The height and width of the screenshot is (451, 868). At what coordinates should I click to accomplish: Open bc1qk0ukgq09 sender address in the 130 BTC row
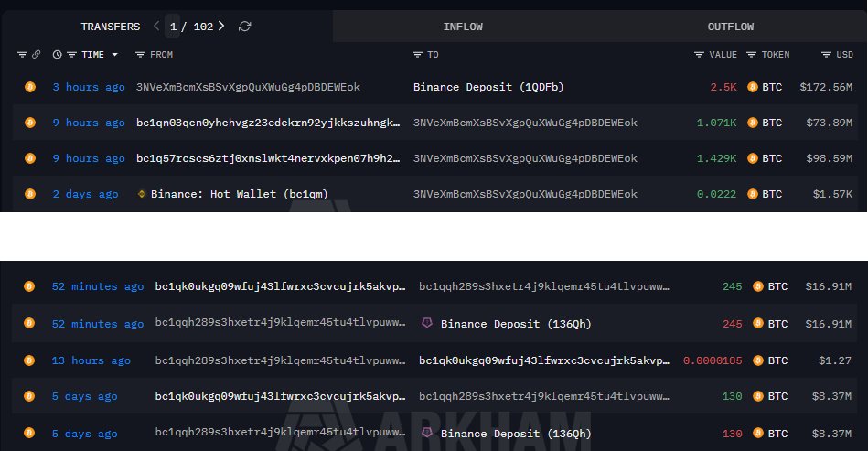[x=280, y=396]
